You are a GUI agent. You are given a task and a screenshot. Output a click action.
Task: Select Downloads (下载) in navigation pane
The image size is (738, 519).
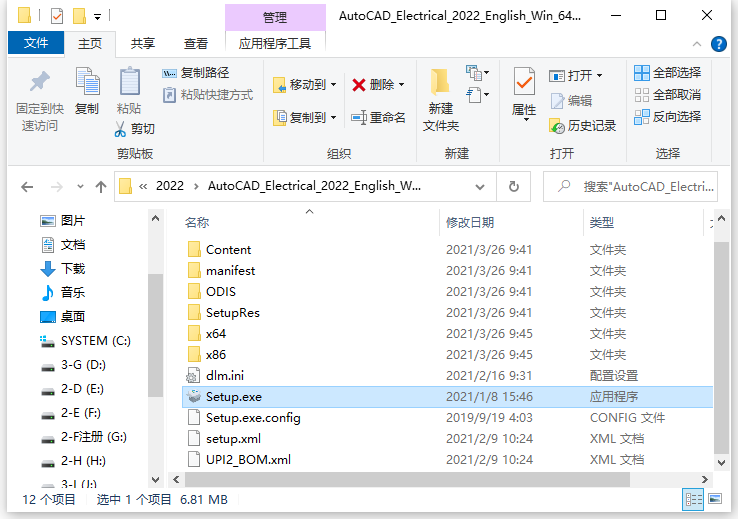pyautogui.click(x=63, y=269)
